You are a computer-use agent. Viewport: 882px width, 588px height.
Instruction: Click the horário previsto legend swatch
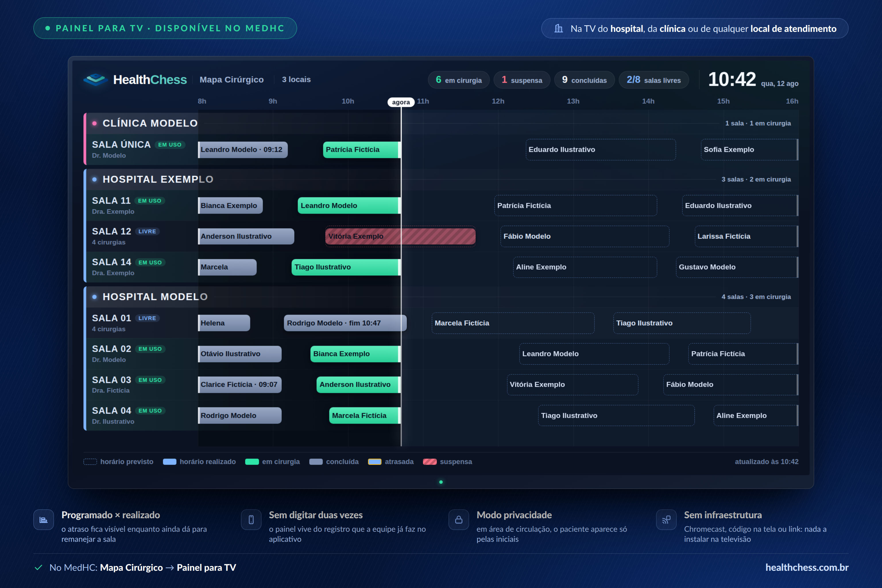pyautogui.click(x=90, y=462)
